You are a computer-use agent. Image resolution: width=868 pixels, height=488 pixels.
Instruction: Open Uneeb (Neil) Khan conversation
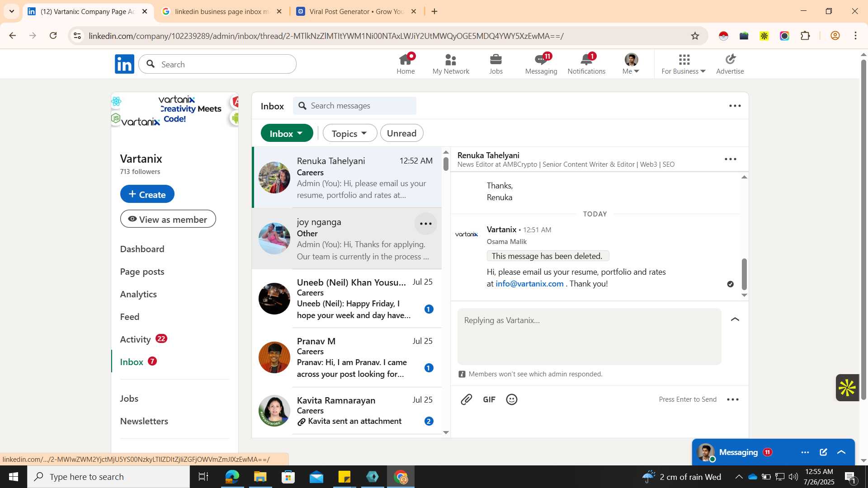click(x=347, y=299)
